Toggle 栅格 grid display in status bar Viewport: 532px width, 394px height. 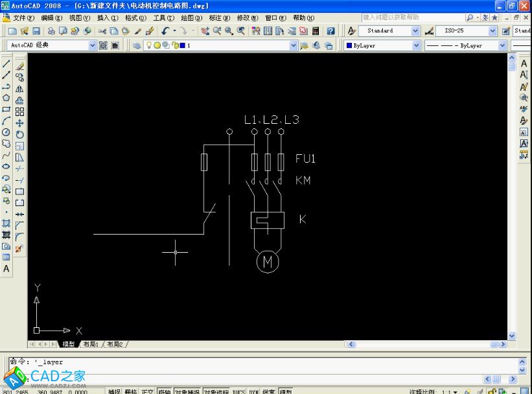[131, 391]
